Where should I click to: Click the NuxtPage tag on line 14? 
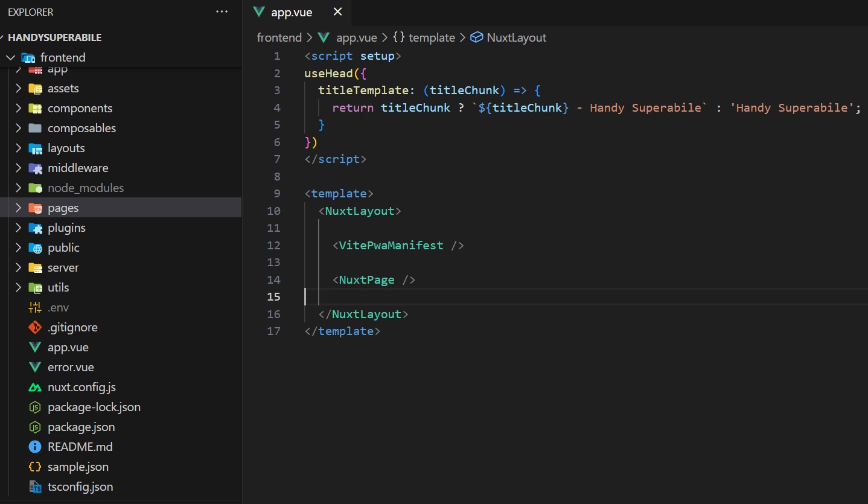[x=367, y=279]
